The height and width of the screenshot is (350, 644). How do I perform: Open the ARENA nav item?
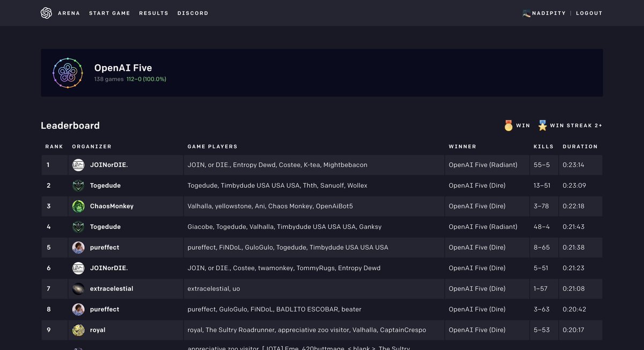click(x=69, y=13)
